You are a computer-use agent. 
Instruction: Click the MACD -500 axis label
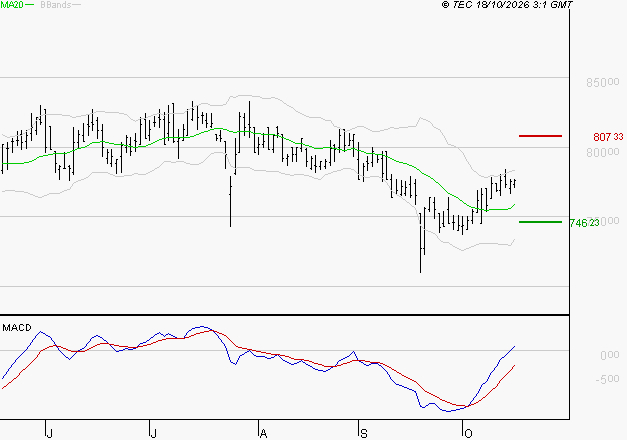607,379
